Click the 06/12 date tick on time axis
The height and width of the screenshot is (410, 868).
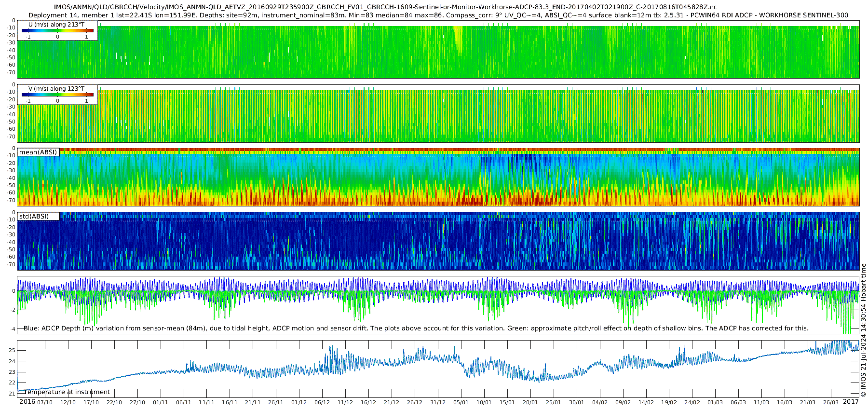tap(322, 402)
